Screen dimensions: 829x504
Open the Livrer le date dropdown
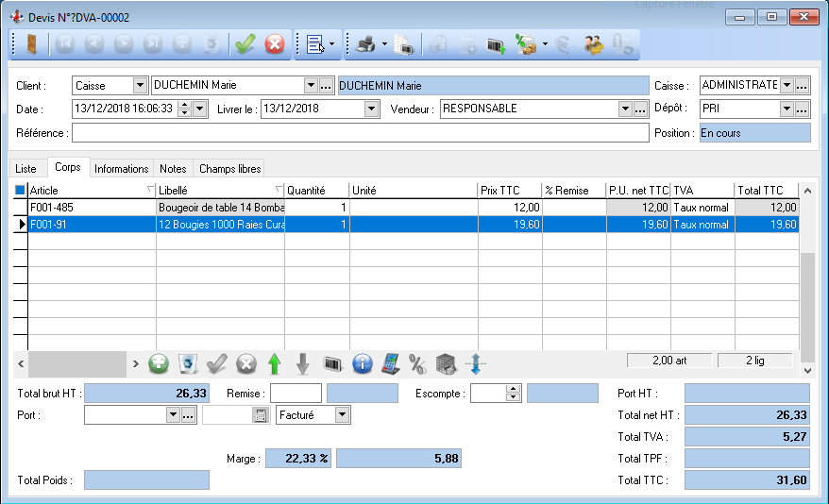pos(372,109)
